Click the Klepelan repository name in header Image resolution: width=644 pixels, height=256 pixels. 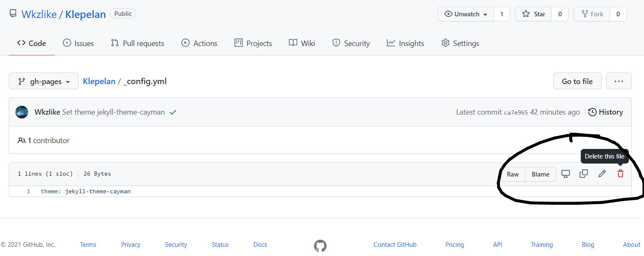coord(85,15)
